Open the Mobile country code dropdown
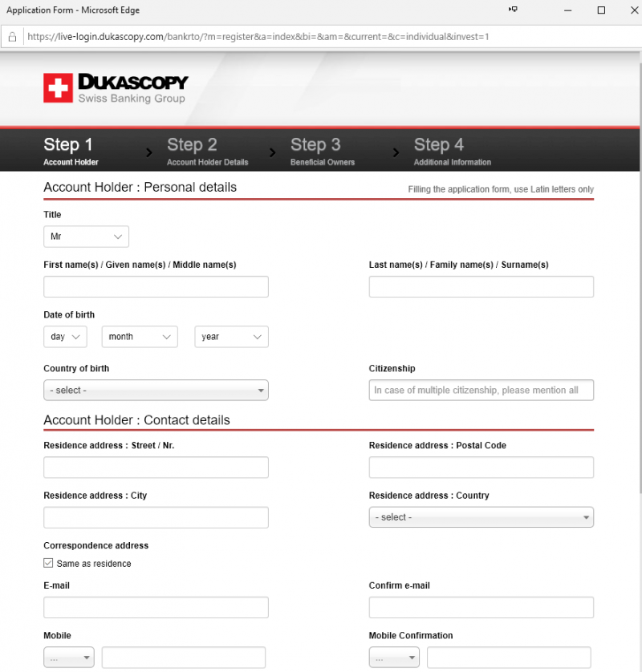Image resolution: width=642 pixels, height=672 pixels. click(69, 658)
